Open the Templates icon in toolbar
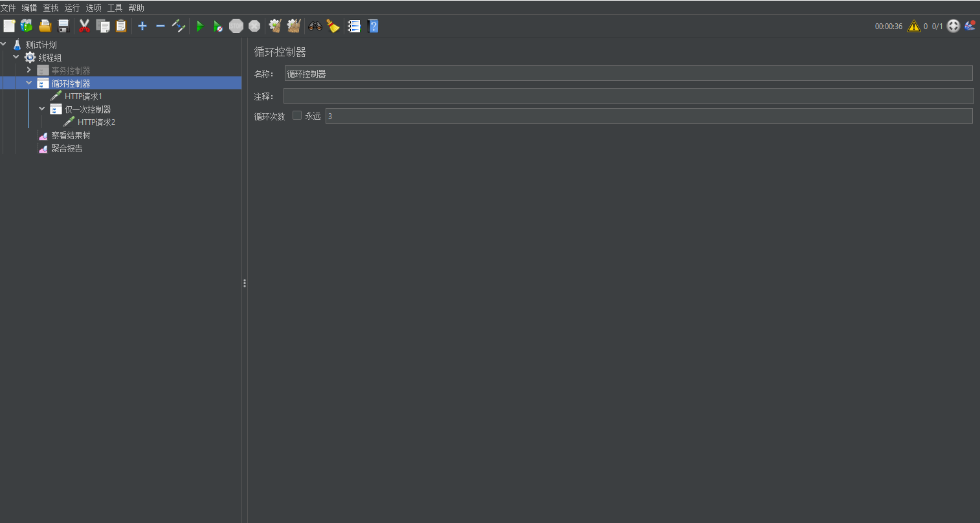The image size is (980, 523). tap(27, 26)
